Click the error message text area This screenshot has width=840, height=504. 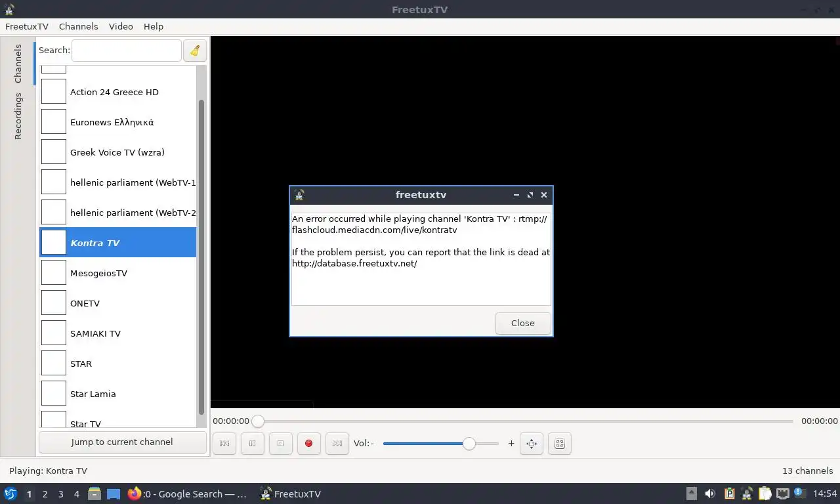(421, 259)
